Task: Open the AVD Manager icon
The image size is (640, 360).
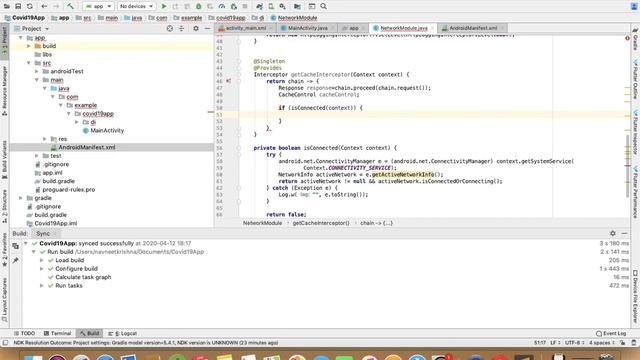Action: coord(271,6)
